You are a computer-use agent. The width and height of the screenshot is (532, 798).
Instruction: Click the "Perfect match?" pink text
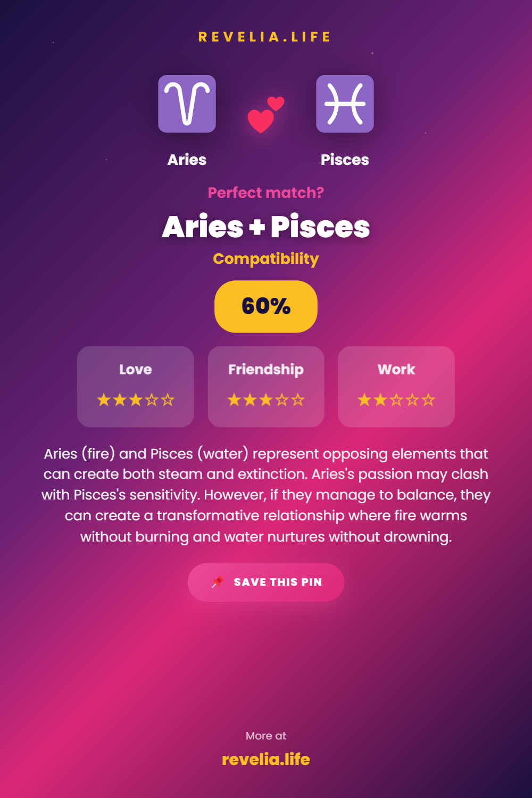pyautogui.click(x=266, y=193)
